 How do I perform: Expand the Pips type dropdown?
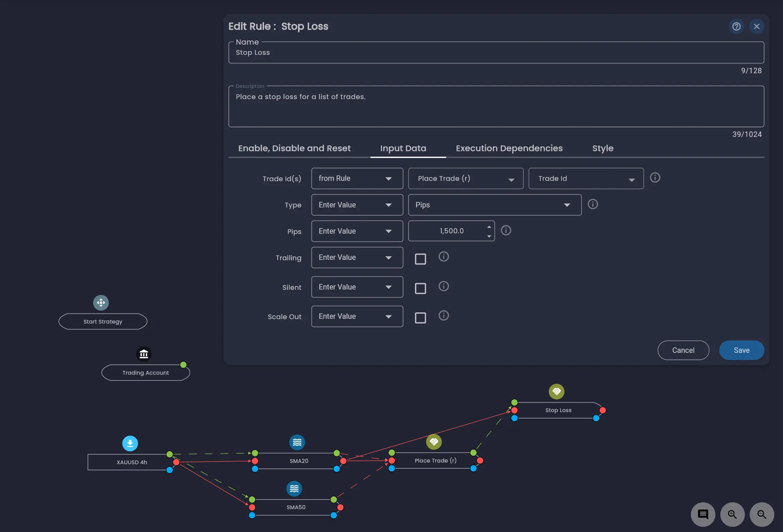tap(494, 205)
